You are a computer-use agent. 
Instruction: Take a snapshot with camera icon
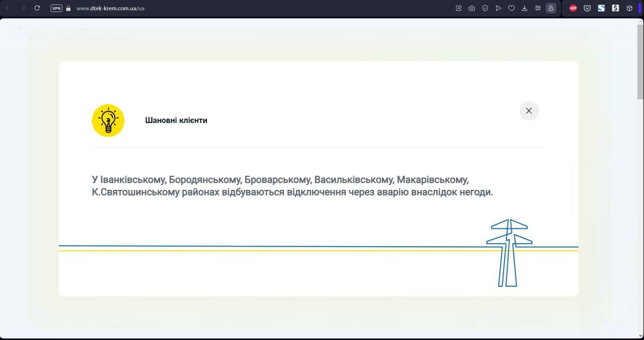coord(471,8)
